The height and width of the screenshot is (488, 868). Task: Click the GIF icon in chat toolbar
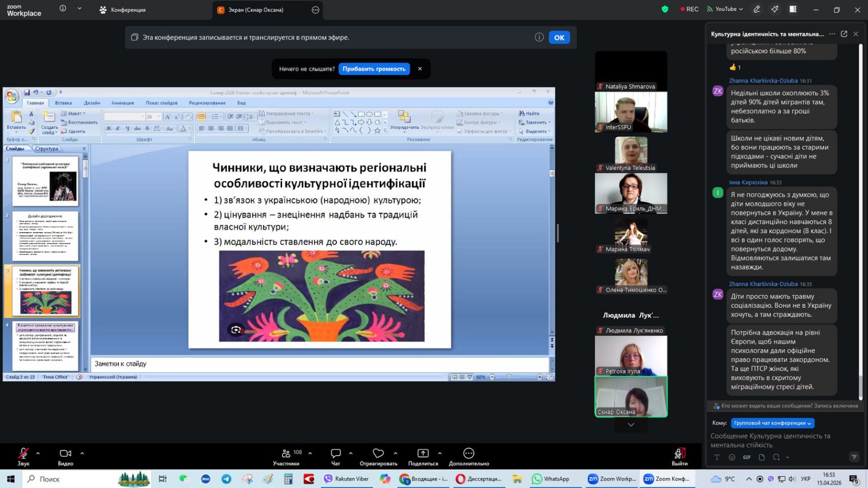746,457
